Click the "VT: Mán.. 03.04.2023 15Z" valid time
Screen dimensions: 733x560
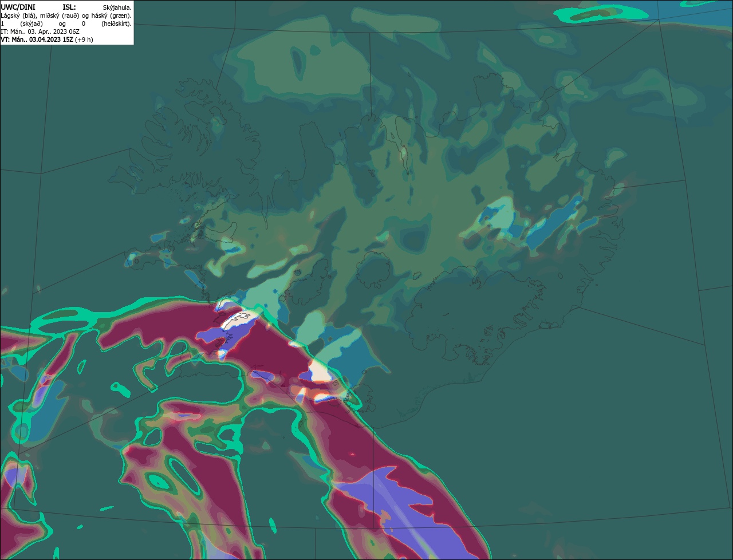pyautogui.click(x=37, y=40)
